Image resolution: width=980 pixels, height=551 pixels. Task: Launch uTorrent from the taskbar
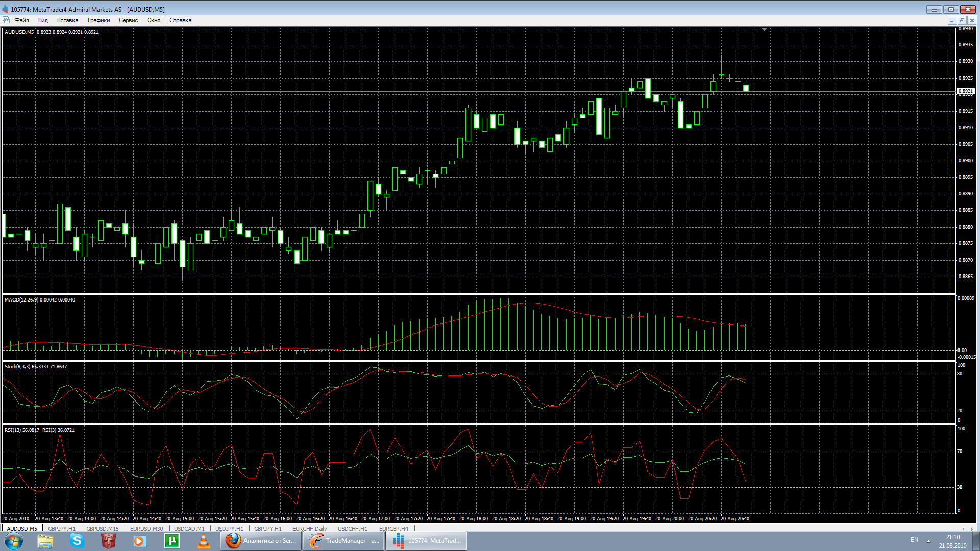171,541
